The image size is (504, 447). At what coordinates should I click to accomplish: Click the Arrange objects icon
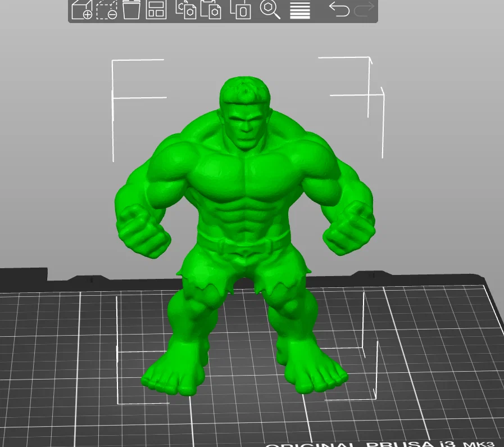coord(156,10)
